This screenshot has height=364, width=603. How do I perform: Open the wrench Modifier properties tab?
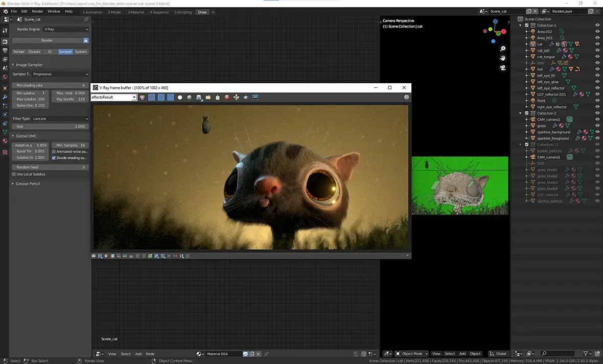coord(5,97)
